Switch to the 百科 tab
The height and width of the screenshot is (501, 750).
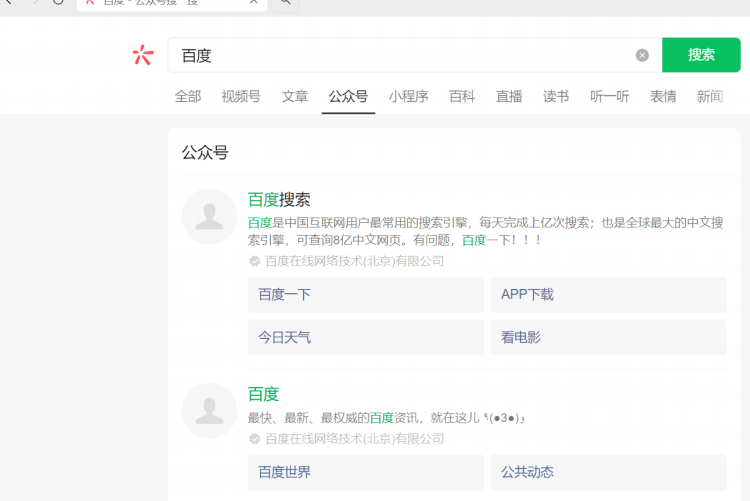click(x=462, y=97)
